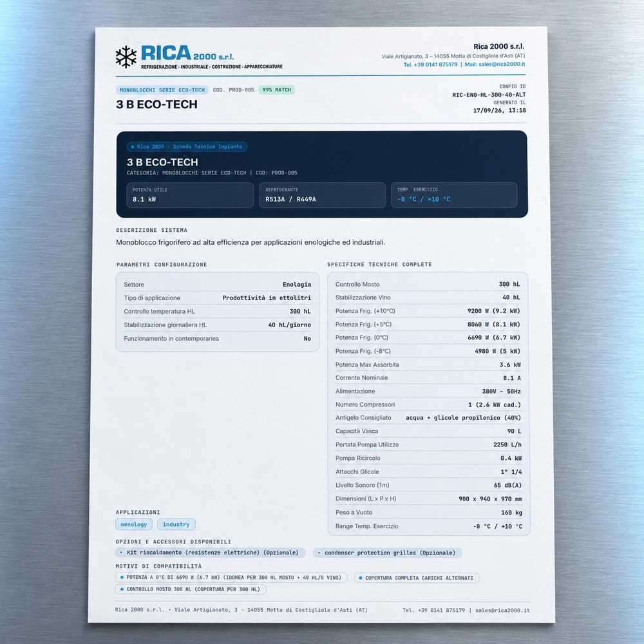Click the DESCRIZIONE SISTEMA heading
Image resolution: width=644 pixels, height=644 pixels.
coord(151,230)
